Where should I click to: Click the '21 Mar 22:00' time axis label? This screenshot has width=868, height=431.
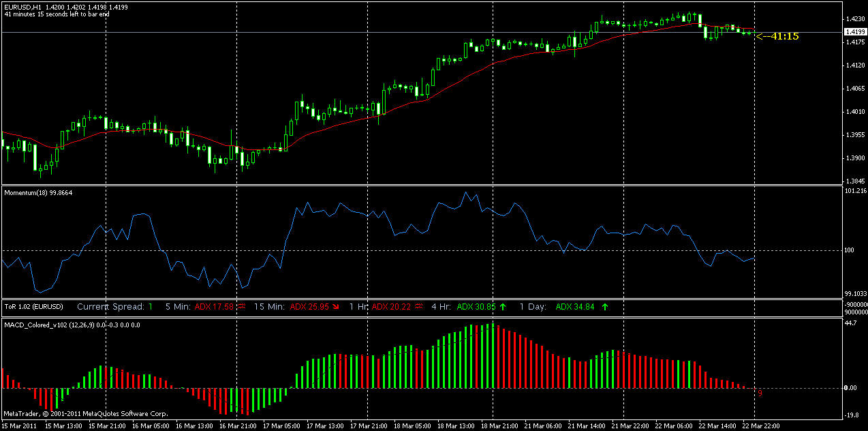[x=630, y=426]
